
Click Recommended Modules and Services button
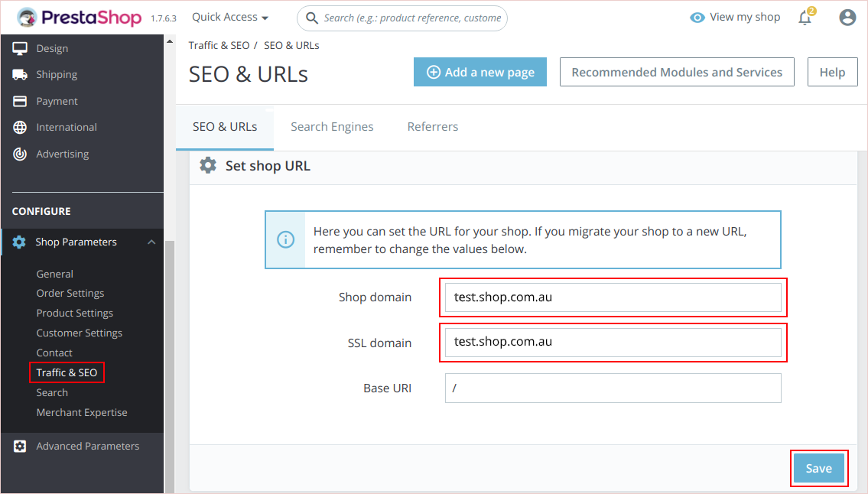tap(677, 72)
